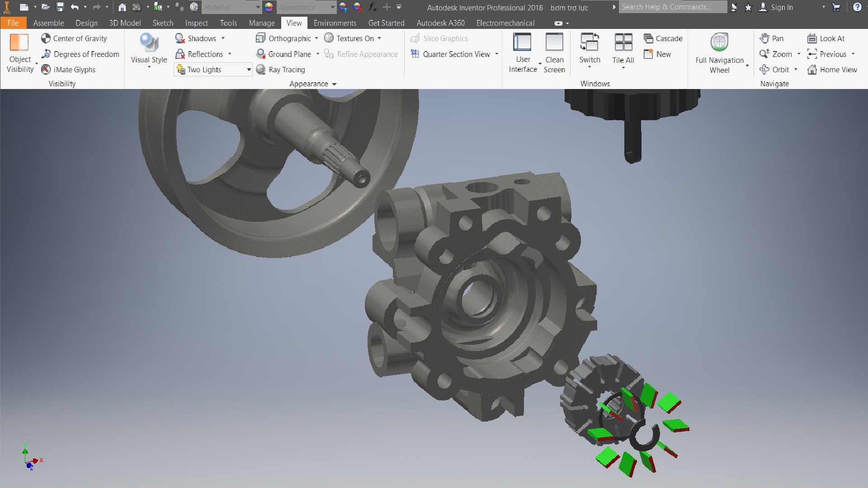Open Object Visibility options
Viewport: 868px width, 488px height.
pos(20,53)
